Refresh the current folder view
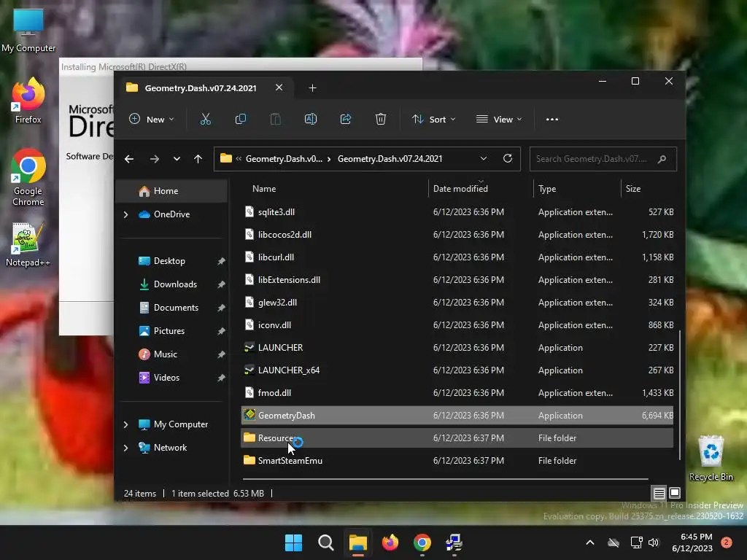The height and width of the screenshot is (560, 747). click(x=508, y=158)
